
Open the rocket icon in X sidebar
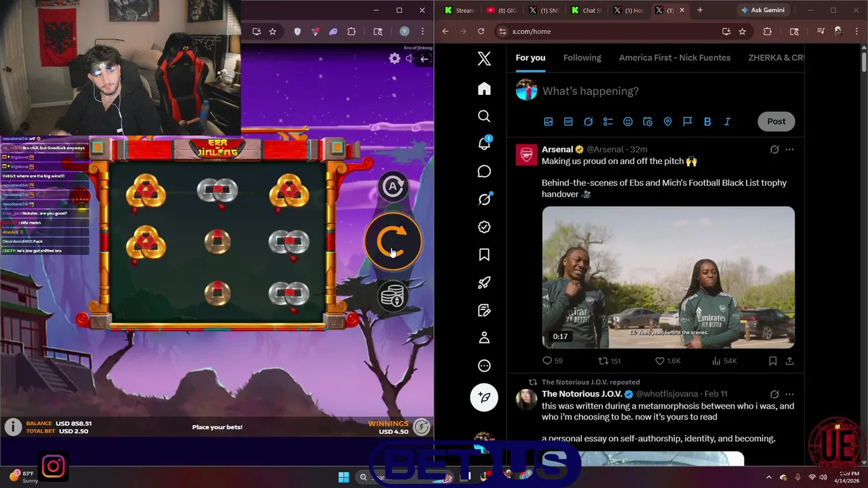pyautogui.click(x=484, y=283)
